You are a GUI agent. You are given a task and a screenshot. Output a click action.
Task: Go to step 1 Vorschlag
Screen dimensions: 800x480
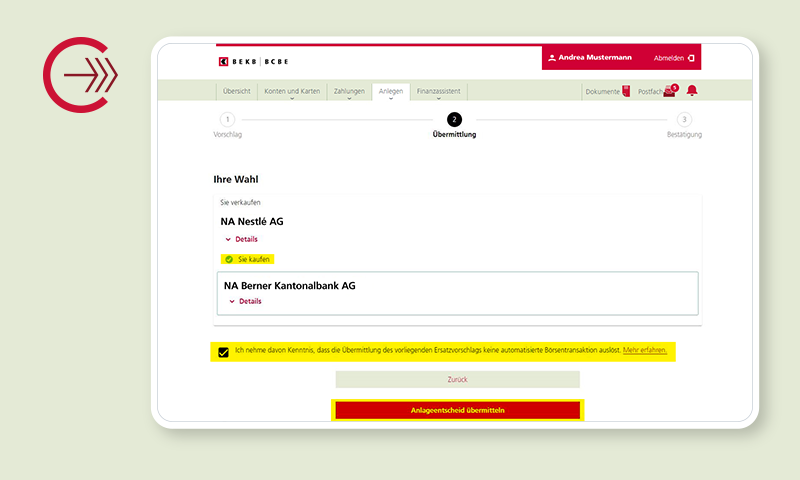tap(228, 120)
